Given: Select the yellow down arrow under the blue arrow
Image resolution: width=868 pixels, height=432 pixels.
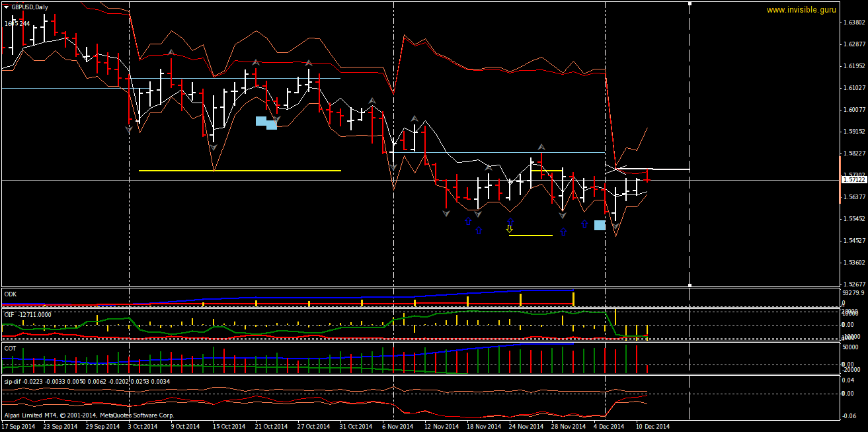Looking at the screenshot, I should click(509, 229).
